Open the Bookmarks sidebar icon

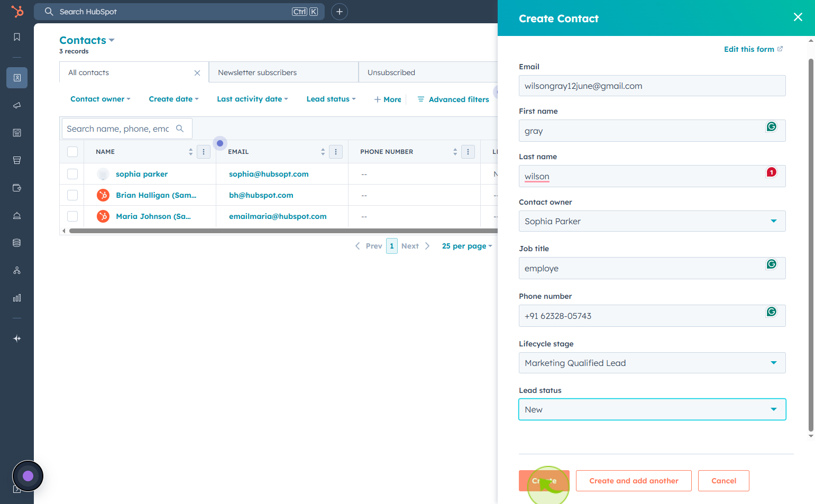(x=17, y=37)
